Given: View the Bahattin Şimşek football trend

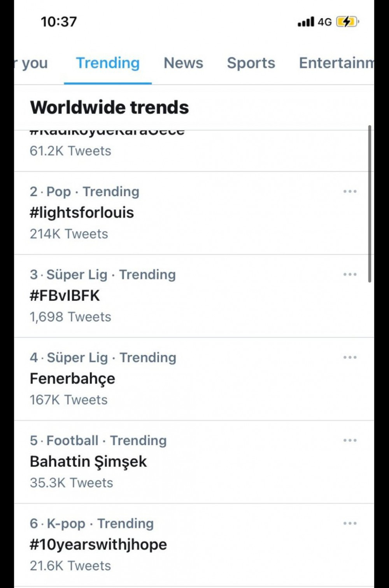Looking at the screenshot, I should (x=194, y=462).
